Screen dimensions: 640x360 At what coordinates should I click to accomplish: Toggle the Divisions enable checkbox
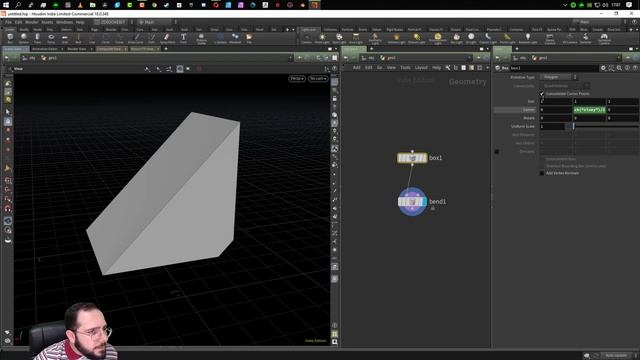(497, 151)
